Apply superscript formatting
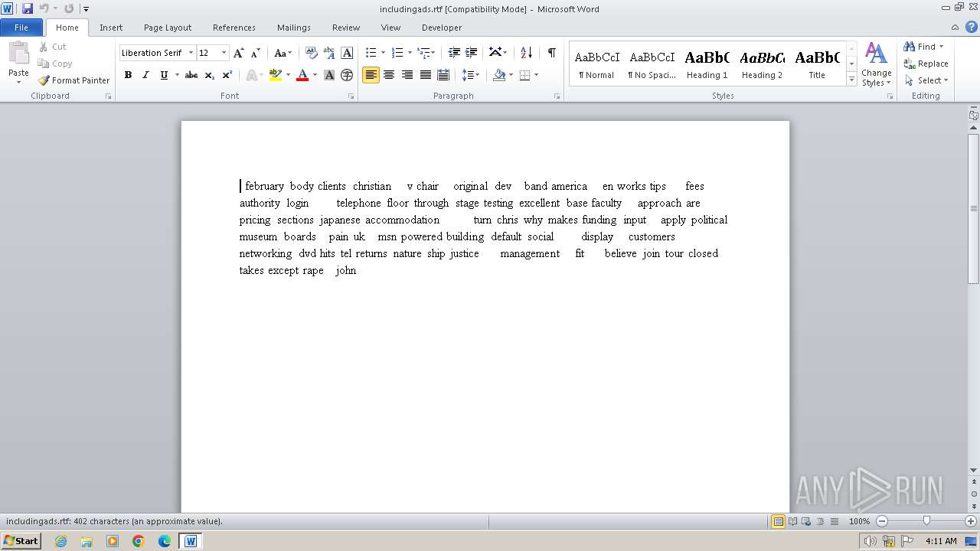Image resolution: width=980 pixels, height=551 pixels. [227, 75]
